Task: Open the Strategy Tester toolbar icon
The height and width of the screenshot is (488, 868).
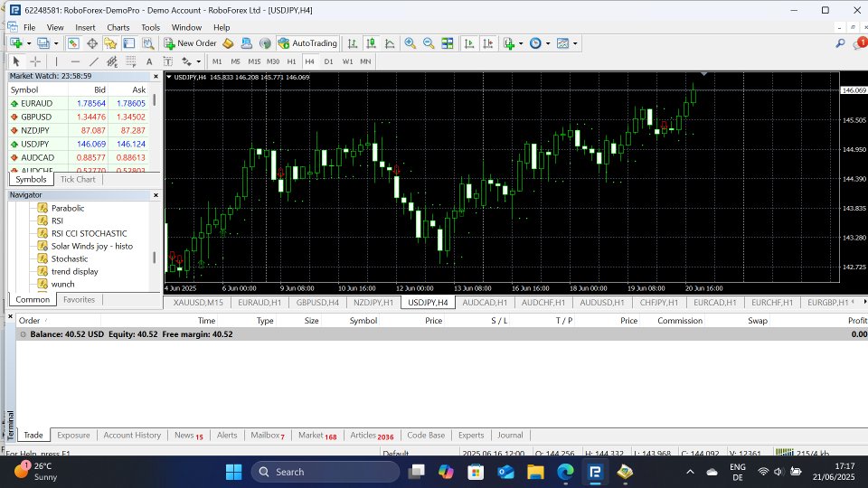Action: pos(147,43)
